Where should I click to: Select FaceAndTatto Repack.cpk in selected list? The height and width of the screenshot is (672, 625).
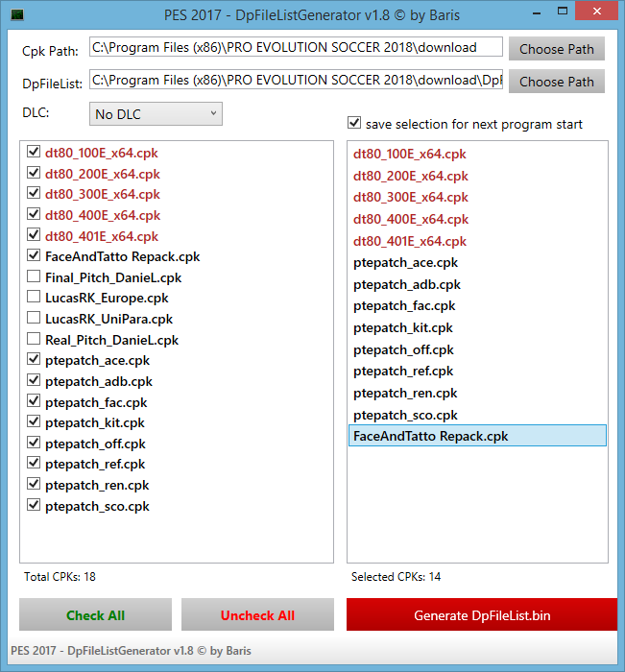pos(477,436)
